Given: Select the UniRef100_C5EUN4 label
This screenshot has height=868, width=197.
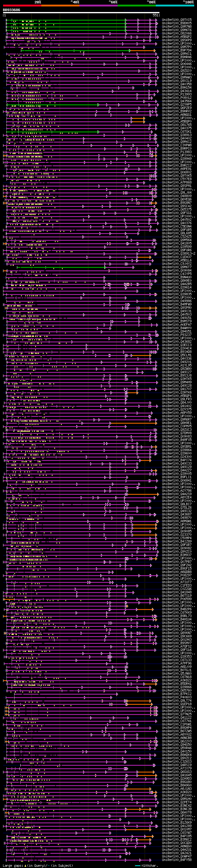Looking at the screenshot, I should [176, 226].
